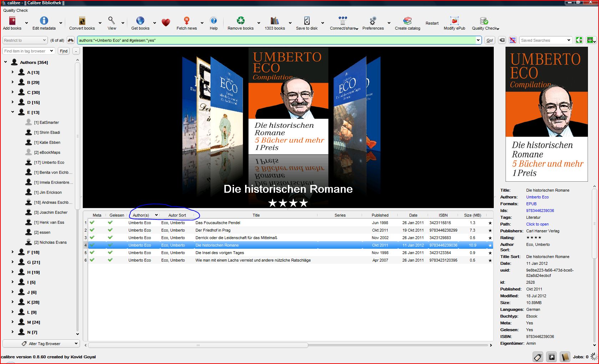Open the Saved Searches dropdown
This screenshot has height=364, width=599.
546,40
